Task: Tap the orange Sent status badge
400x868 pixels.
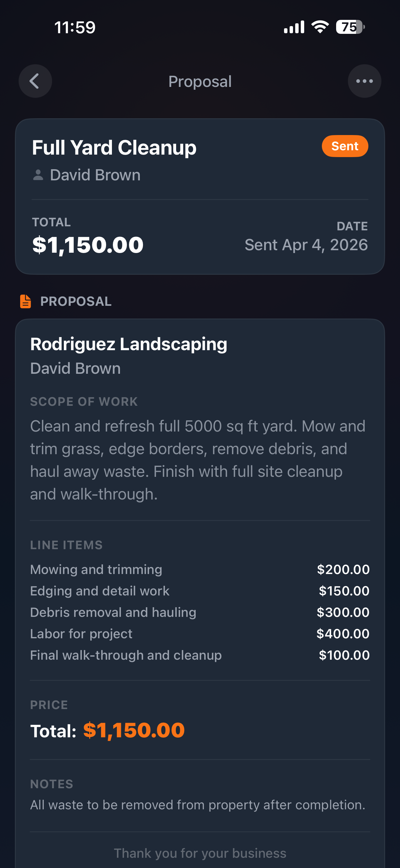Action: (345, 146)
